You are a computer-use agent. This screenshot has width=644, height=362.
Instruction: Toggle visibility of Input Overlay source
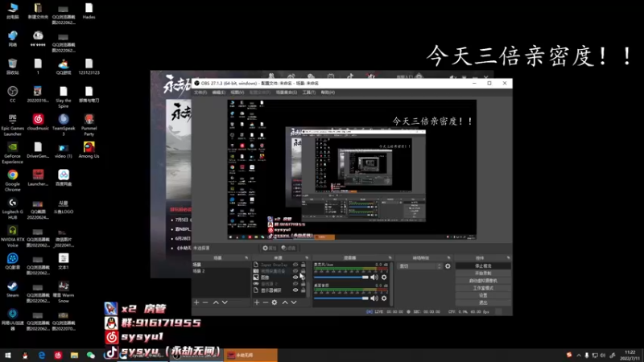coord(295,265)
